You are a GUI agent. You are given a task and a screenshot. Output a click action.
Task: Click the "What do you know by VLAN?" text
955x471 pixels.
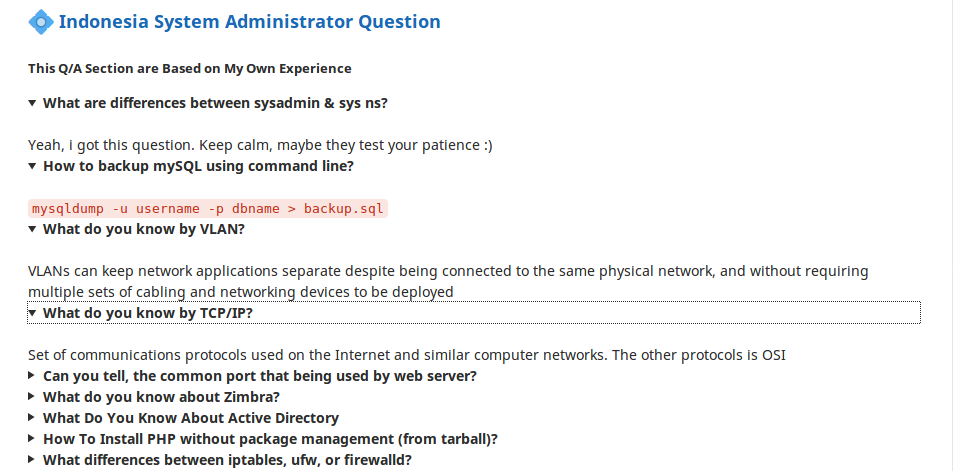(x=144, y=229)
